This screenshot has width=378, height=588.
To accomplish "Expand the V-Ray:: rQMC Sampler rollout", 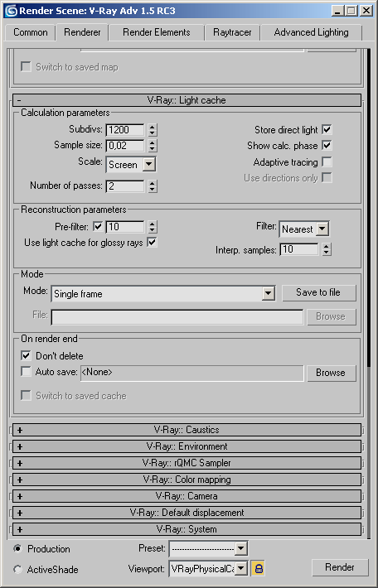I will pos(187,463).
